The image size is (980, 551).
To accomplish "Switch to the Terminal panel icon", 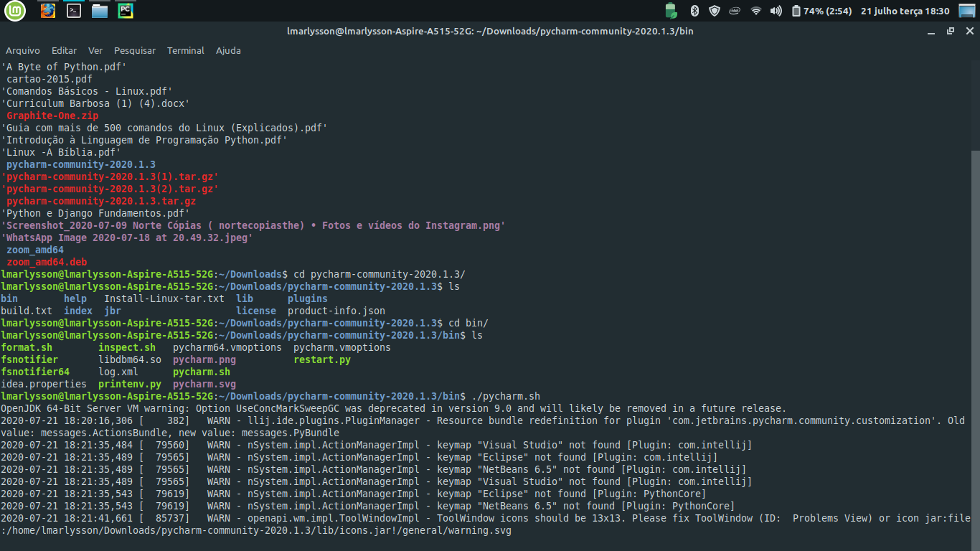I will [73, 11].
